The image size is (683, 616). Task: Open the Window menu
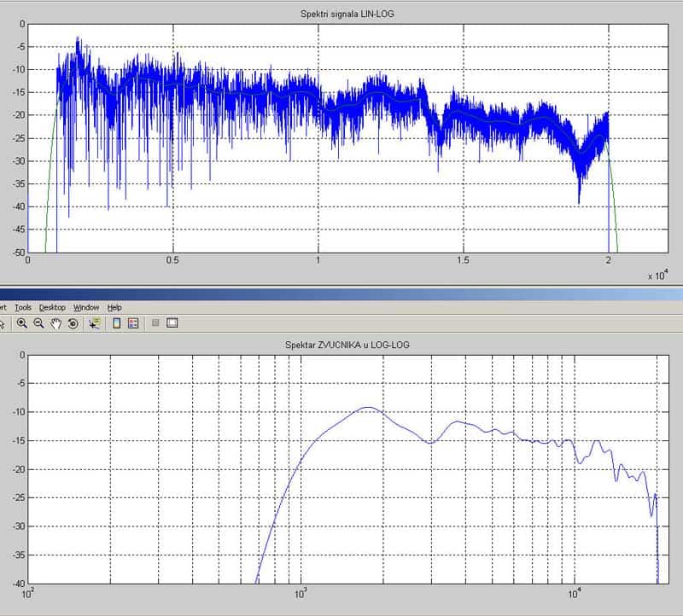click(86, 307)
